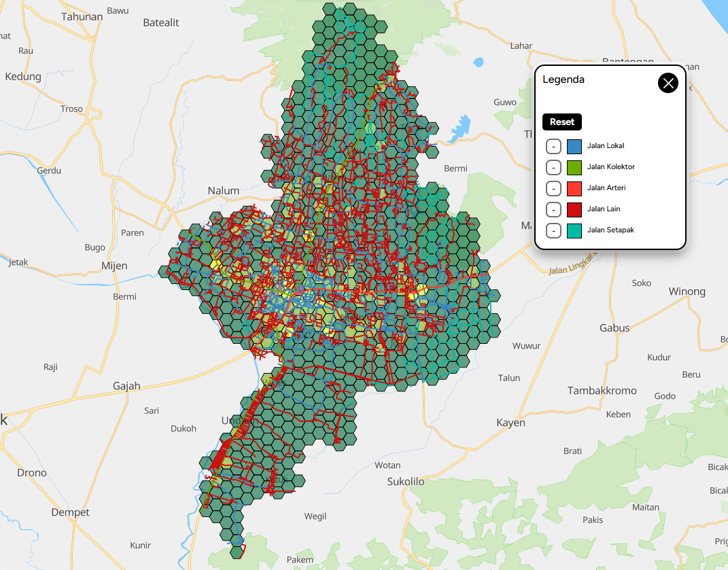This screenshot has height=570, width=728.
Task: Click the Sukolilo town label on map
Action: (x=406, y=482)
